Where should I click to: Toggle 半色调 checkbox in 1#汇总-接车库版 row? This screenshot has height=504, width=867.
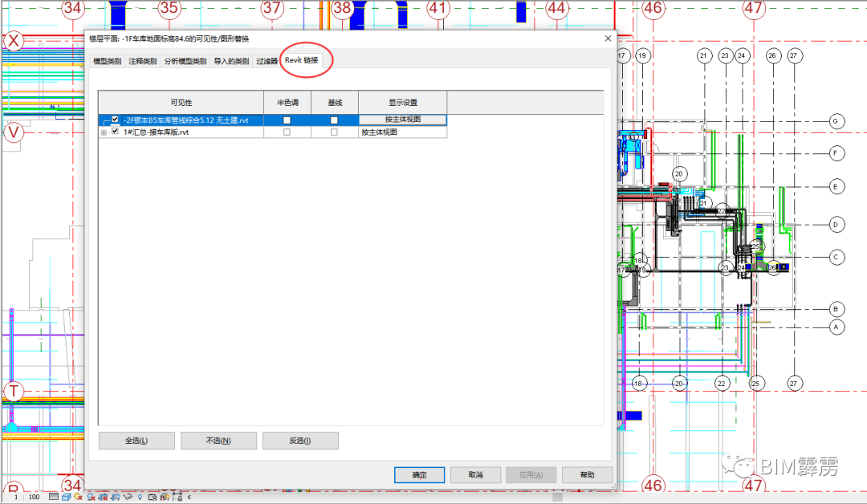pyautogui.click(x=287, y=132)
